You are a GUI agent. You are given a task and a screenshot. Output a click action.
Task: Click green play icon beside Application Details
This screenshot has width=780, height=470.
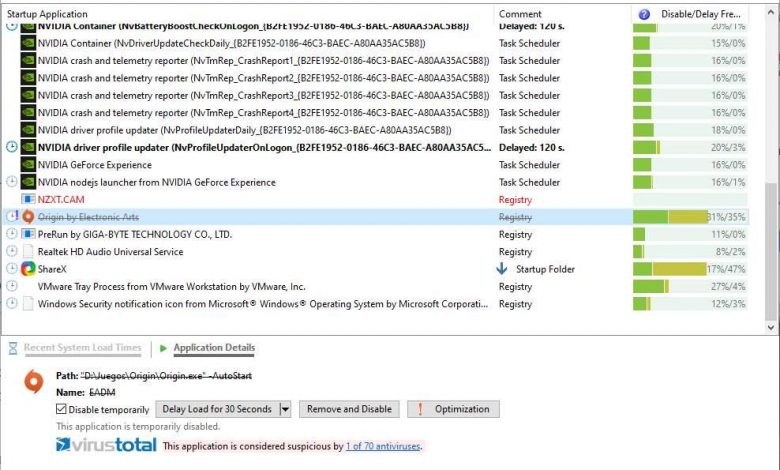[x=163, y=348]
